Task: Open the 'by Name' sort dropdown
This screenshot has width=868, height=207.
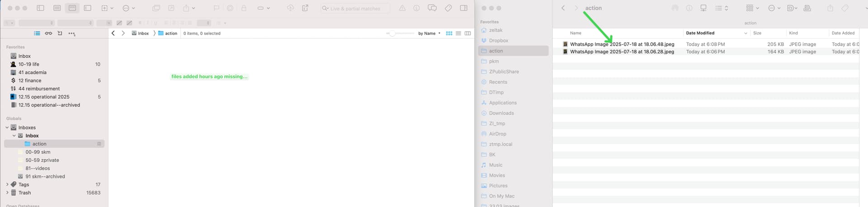Action: coord(429,33)
